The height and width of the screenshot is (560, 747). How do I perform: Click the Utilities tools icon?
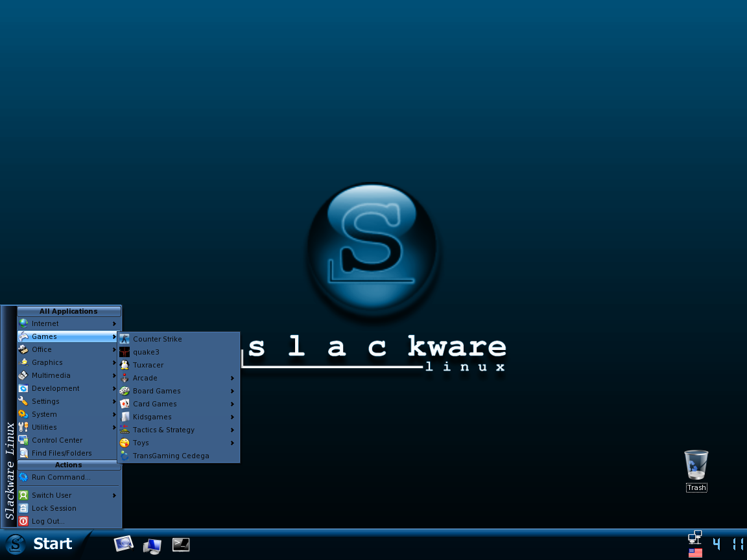(23, 427)
